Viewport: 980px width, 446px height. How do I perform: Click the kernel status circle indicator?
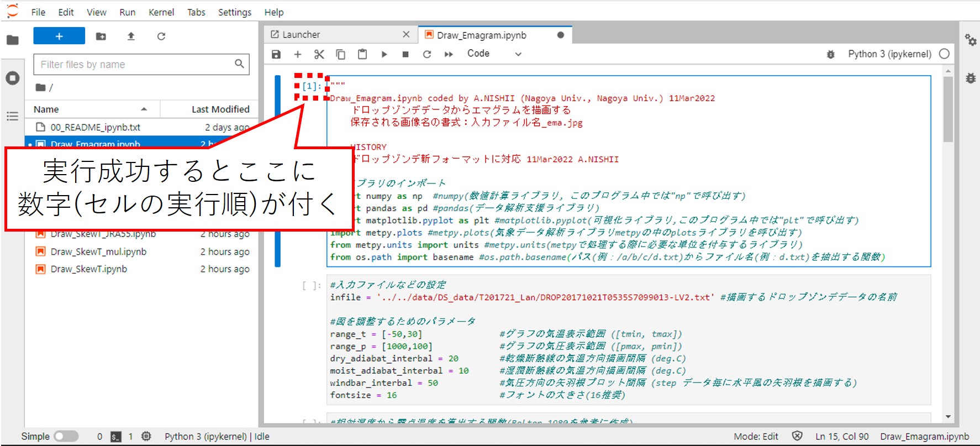pos(944,54)
